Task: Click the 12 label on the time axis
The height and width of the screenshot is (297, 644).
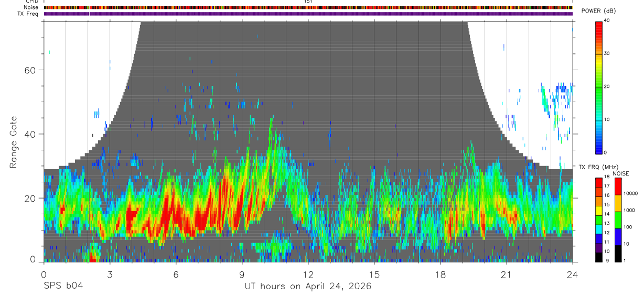Action: 308,275
